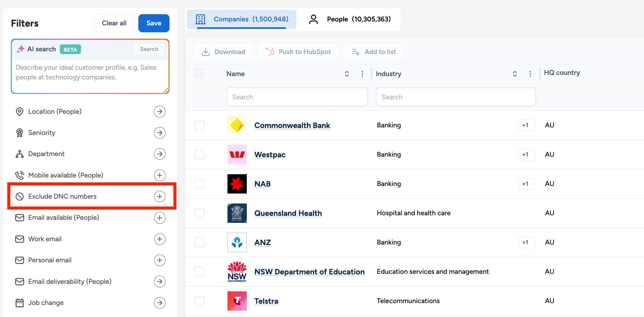Open Name column options menu
This screenshot has height=317, width=644.
coord(362,74)
